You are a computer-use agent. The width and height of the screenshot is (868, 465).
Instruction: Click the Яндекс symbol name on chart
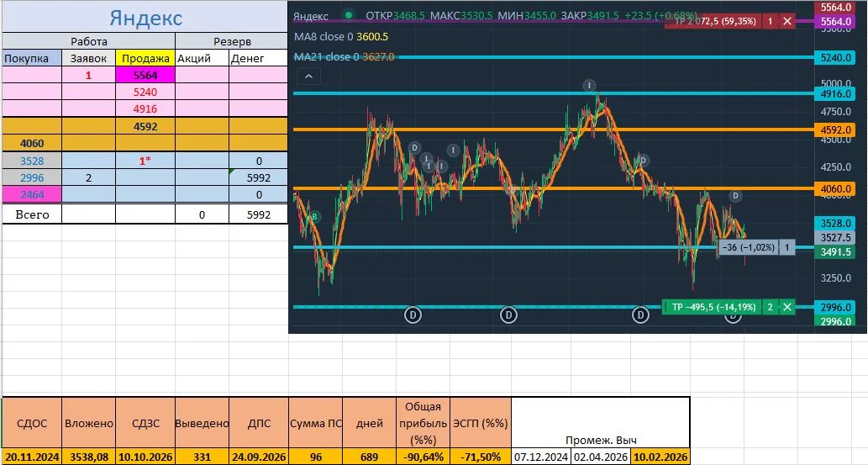[311, 17]
